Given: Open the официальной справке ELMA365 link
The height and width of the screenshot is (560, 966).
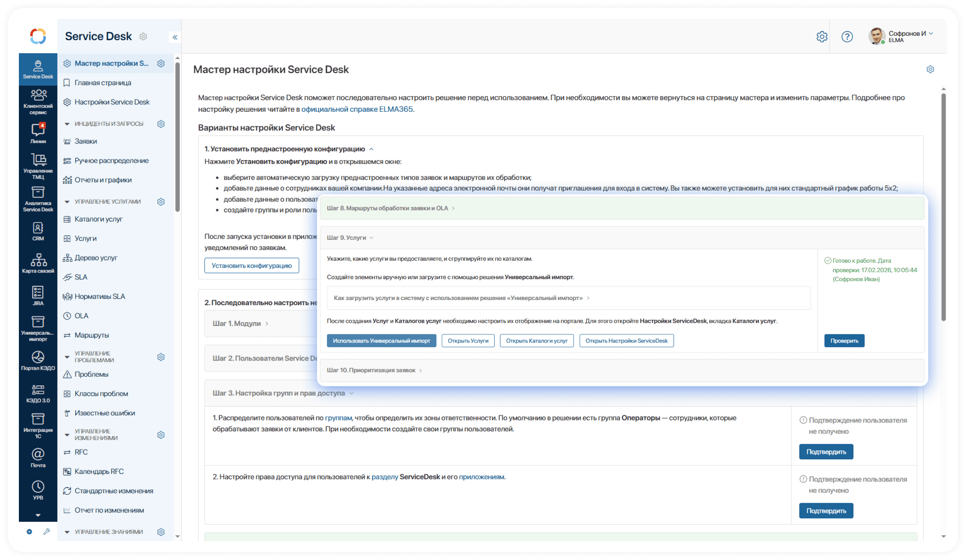Looking at the screenshot, I should tap(357, 109).
